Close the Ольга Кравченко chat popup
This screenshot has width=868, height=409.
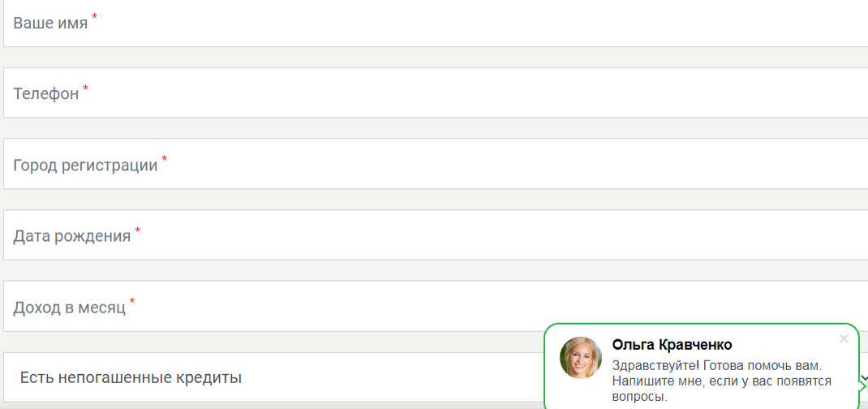click(x=844, y=338)
